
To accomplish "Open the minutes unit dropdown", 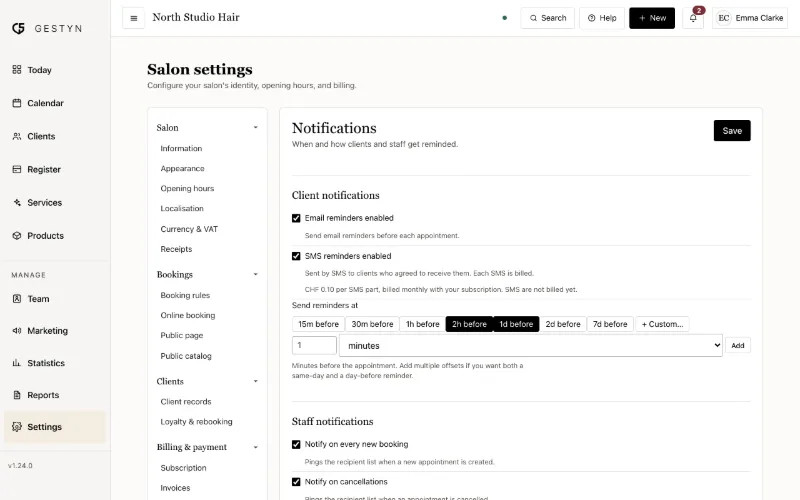I will (x=531, y=345).
